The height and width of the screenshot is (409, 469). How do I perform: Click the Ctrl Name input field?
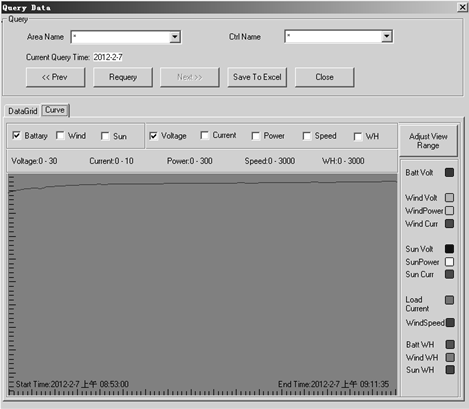click(x=333, y=36)
